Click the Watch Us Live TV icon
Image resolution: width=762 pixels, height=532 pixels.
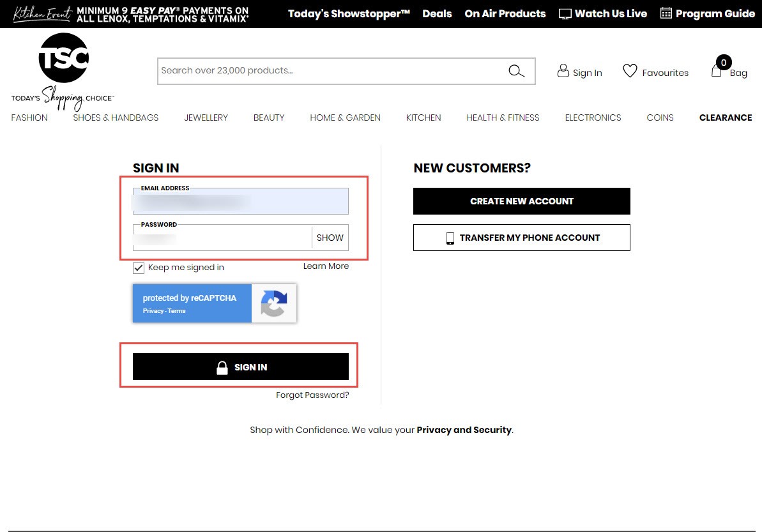click(565, 14)
